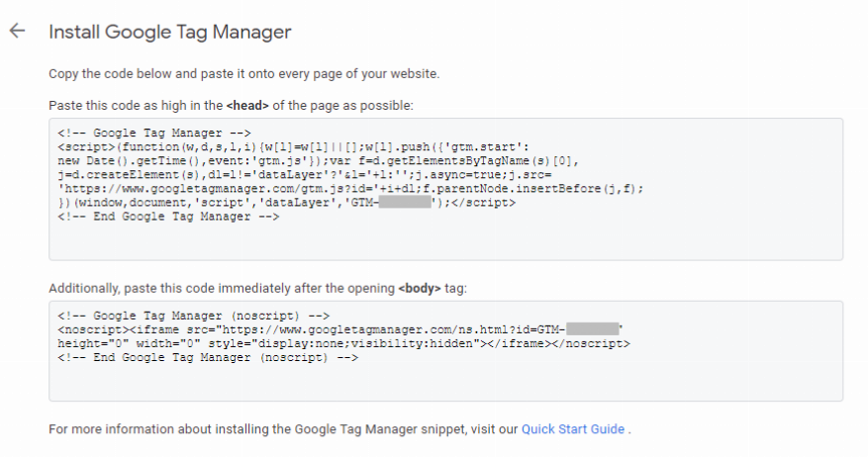Go back using the left arrow icon

click(x=17, y=31)
